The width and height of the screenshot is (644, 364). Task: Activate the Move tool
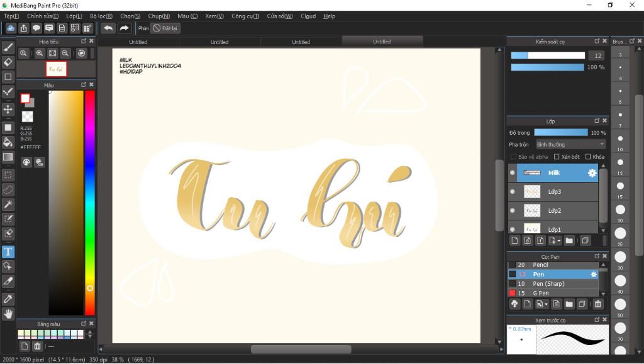coord(8,110)
